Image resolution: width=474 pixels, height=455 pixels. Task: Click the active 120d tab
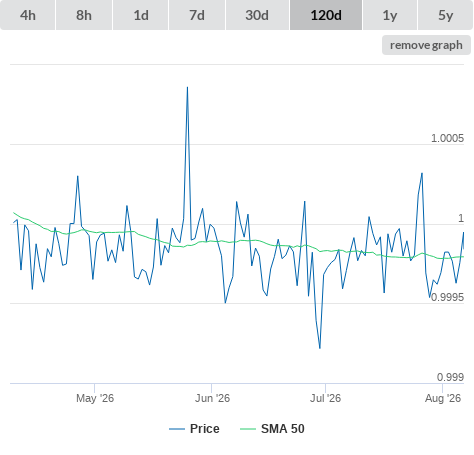click(x=326, y=15)
